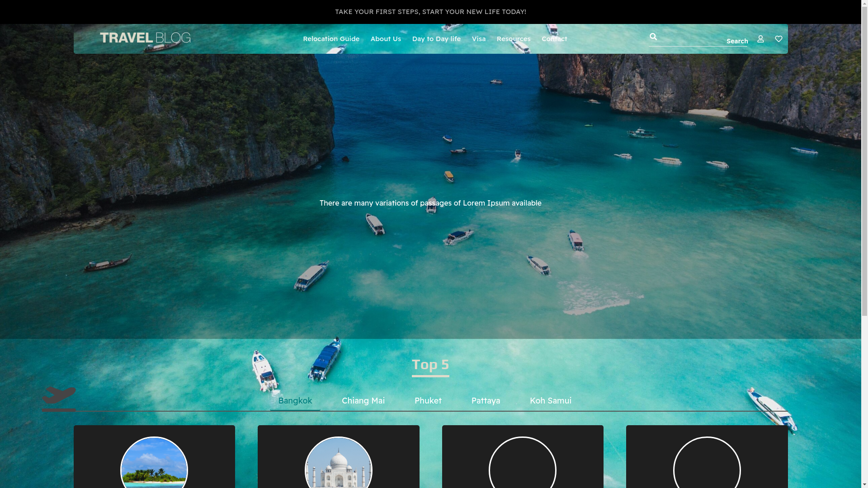The height and width of the screenshot is (488, 868).
Task: Click the airplane takeoff icon
Action: click(59, 398)
